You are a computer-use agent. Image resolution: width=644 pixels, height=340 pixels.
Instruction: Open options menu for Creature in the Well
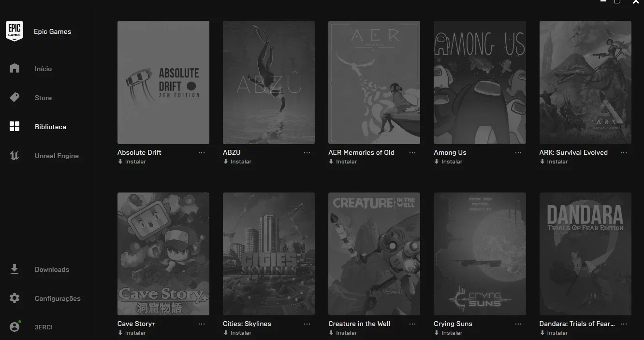pyautogui.click(x=412, y=324)
